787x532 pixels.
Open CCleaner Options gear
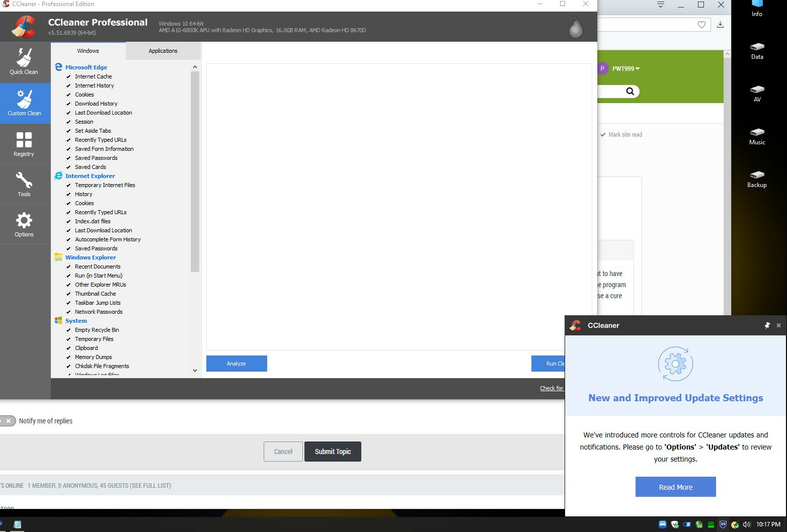pyautogui.click(x=24, y=224)
